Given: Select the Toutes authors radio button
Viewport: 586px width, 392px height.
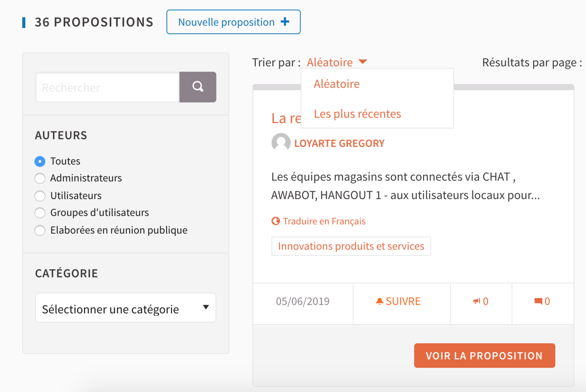Looking at the screenshot, I should click(40, 161).
